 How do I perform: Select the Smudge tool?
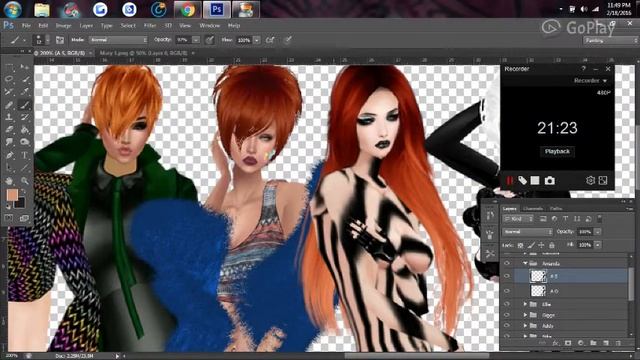[9, 142]
